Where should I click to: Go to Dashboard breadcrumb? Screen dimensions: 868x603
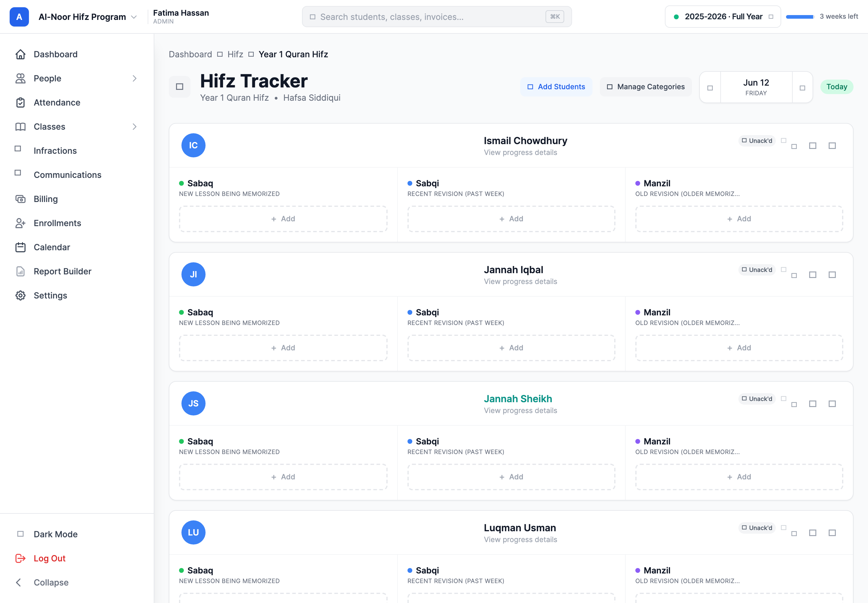tap(190, 54)
